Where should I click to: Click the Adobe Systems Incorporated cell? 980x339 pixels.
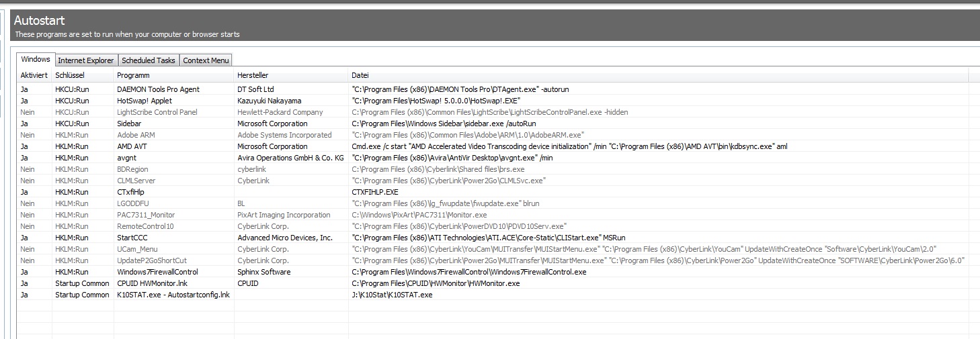(x=284, y=135)
